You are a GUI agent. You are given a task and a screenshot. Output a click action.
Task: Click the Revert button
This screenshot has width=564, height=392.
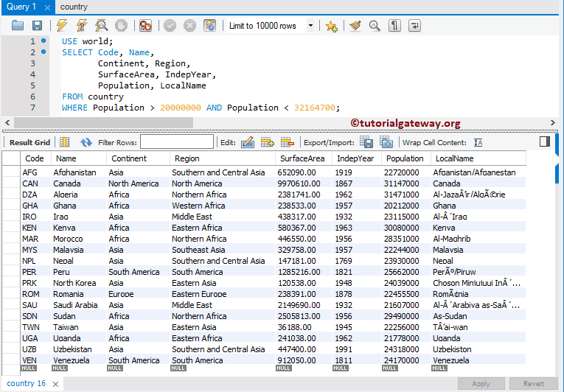[534, 384]
